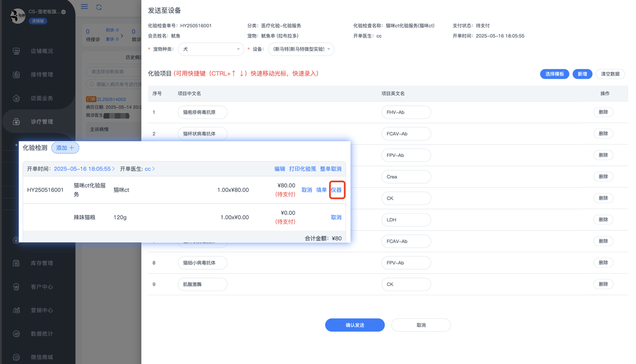Click the 添加 + button beside 化验检测

65,148
